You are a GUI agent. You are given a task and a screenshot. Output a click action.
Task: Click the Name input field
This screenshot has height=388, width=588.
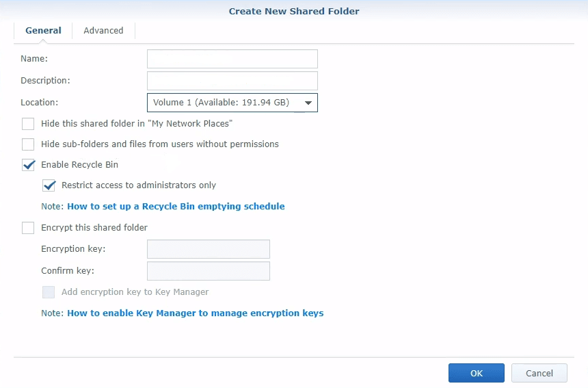point(232,59)
